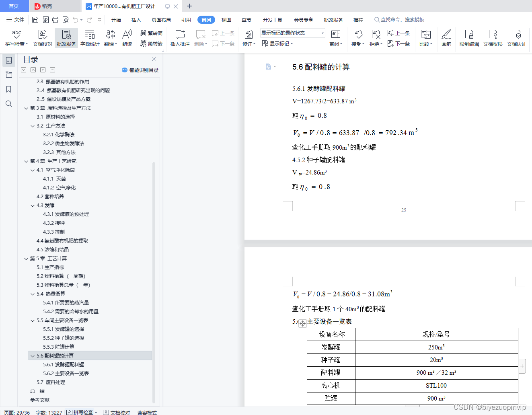The width and height of the screenshot is (532, 415).
Task: Click the 翻译 translate tool
Action: tap(110, 38)
